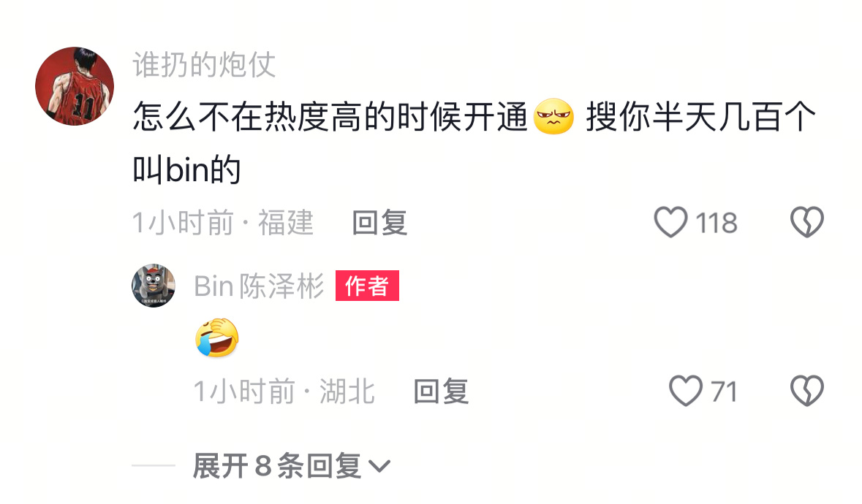862x504 pixels.
Task: Reply to the author's comment from 湖北
Action: coord(441,392)
